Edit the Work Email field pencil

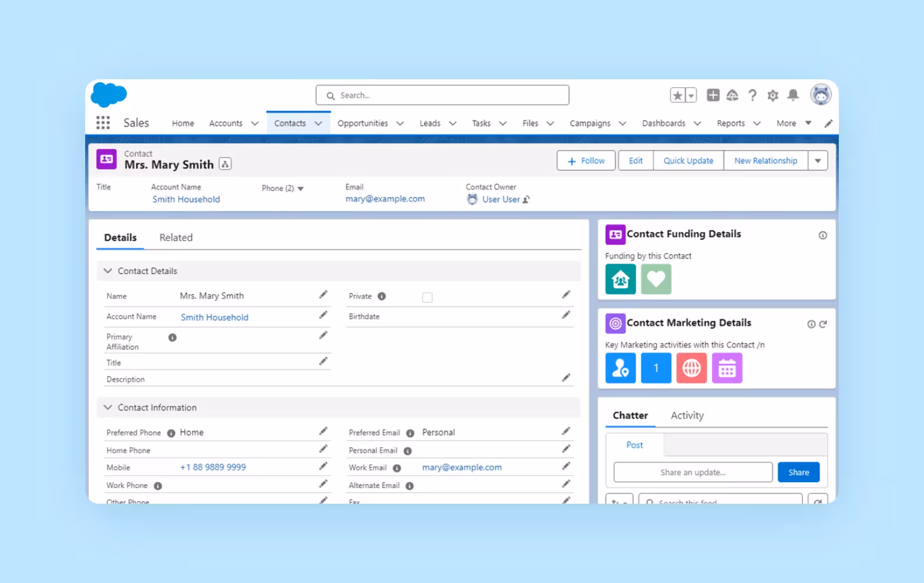pyautogui.click(x=566, y=466)
